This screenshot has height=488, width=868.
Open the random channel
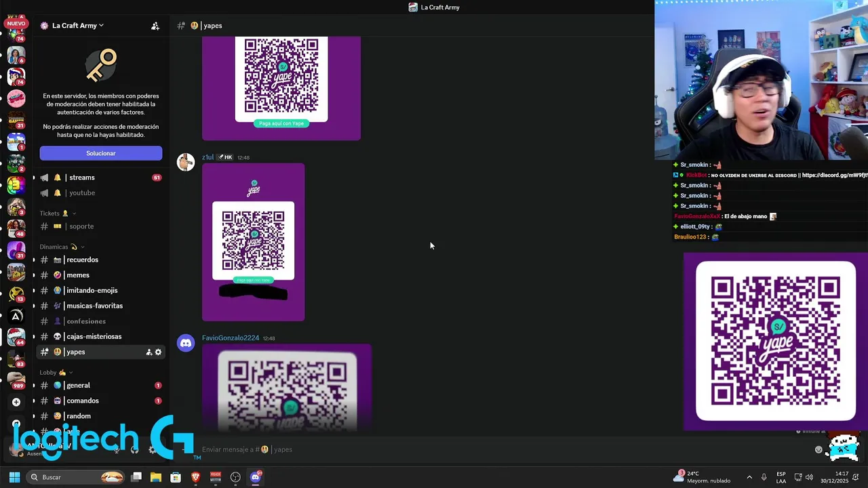coord(99,416)
